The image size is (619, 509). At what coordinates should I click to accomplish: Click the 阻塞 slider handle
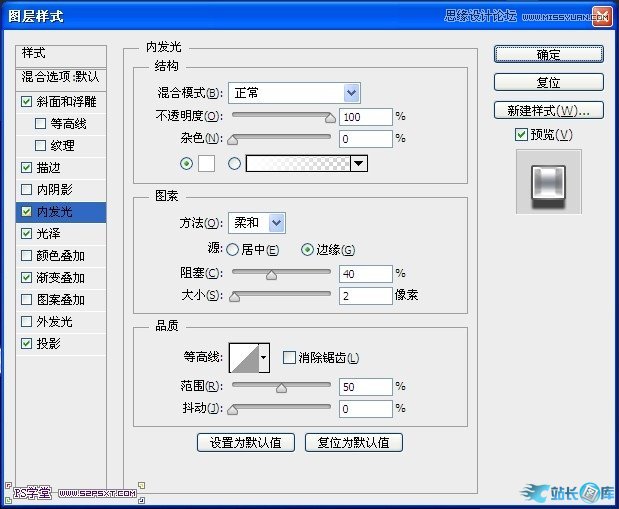click(x=271, y=273)
